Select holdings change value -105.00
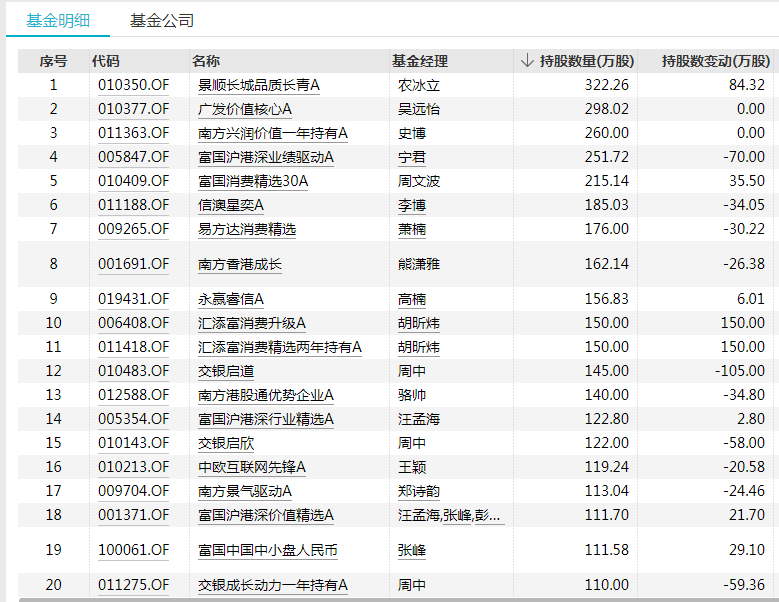 pos(740,371)
